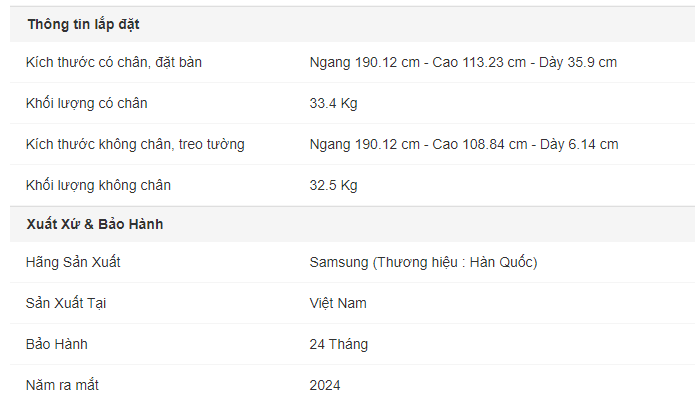This screenshot has height=412, width=695.
Task: Click the 'Bảo Hành' row label
Action: 57,344
